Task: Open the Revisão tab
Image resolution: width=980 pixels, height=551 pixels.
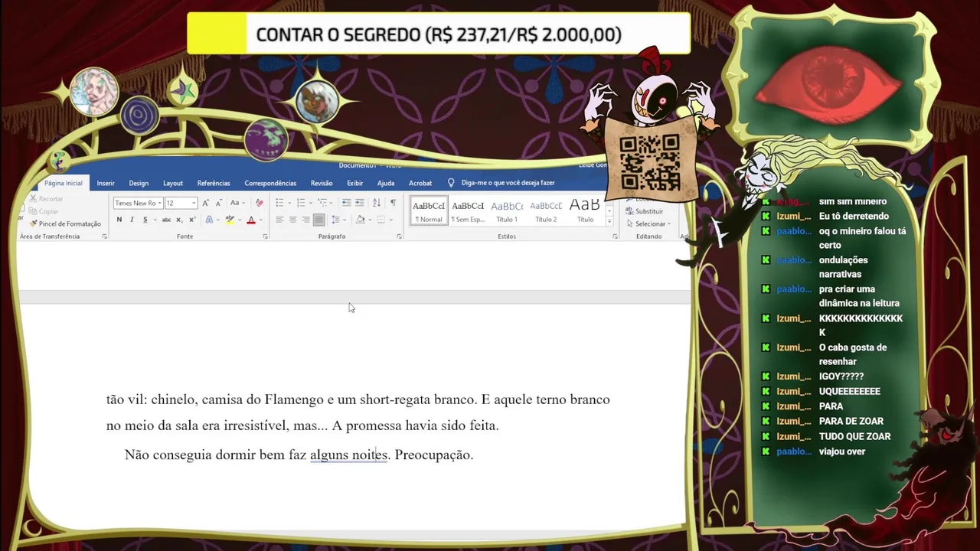Action: pos(322,183)
